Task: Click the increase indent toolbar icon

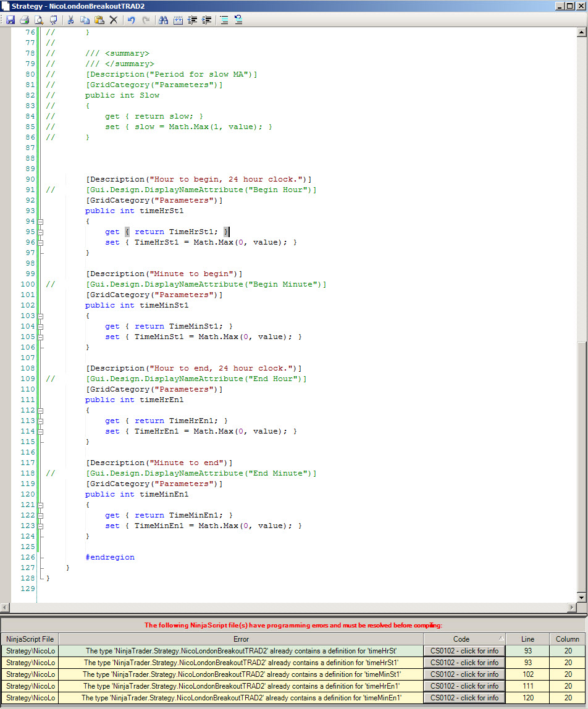Action: [x=207, y=20]
